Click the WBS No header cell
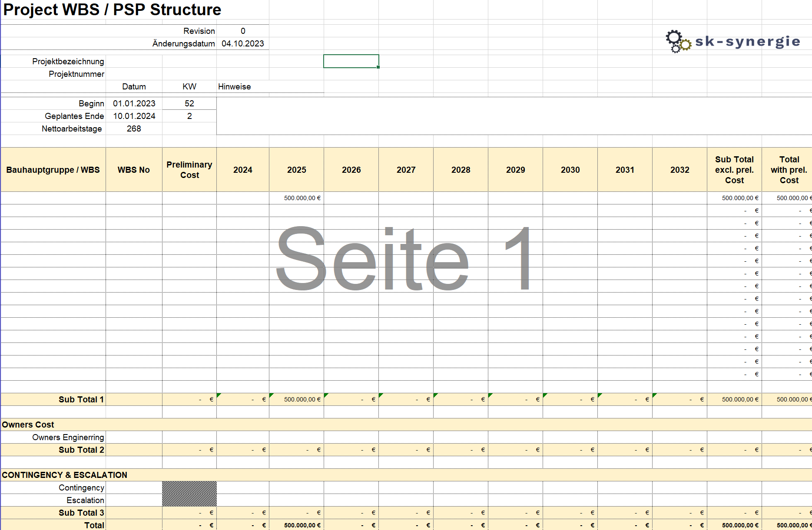The image size is (812, 530). click(134, 170)
